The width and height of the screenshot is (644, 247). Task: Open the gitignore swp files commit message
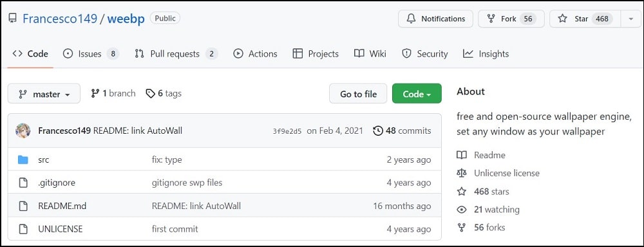pos(187,183)
